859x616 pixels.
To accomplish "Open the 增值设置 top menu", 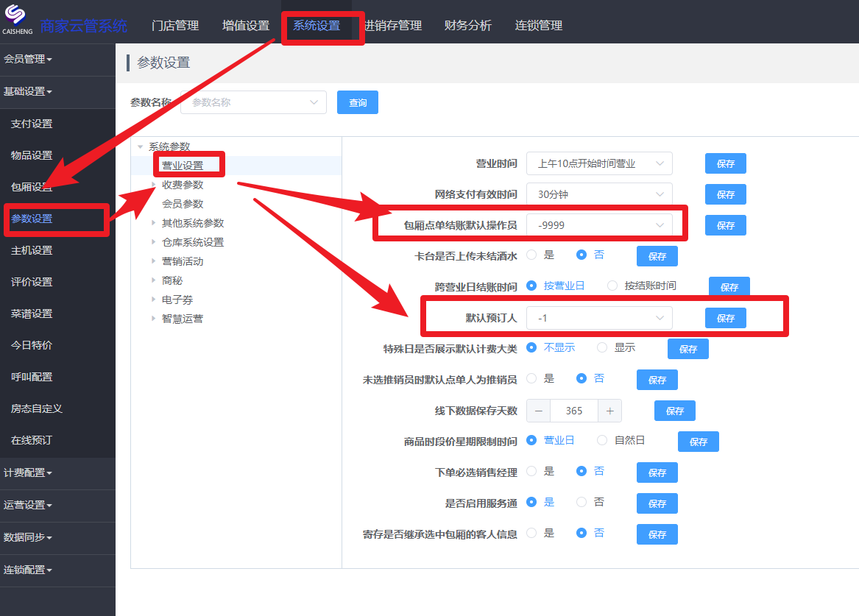I will [245, 25].
